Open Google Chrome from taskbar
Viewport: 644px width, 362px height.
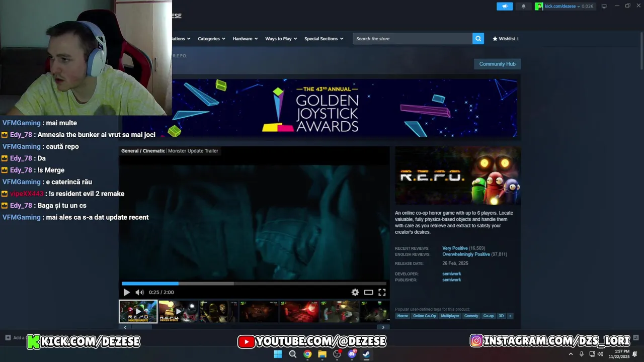(x=307, y=354)
